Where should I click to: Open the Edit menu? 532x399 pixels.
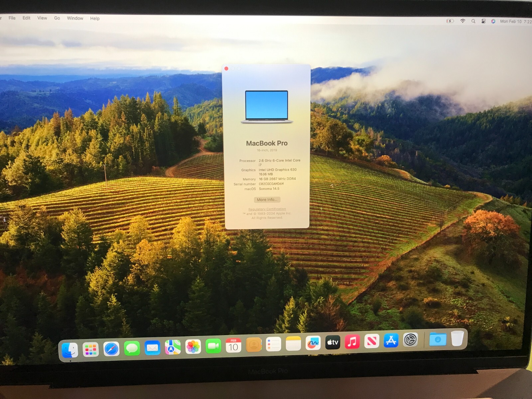(26, 18)
